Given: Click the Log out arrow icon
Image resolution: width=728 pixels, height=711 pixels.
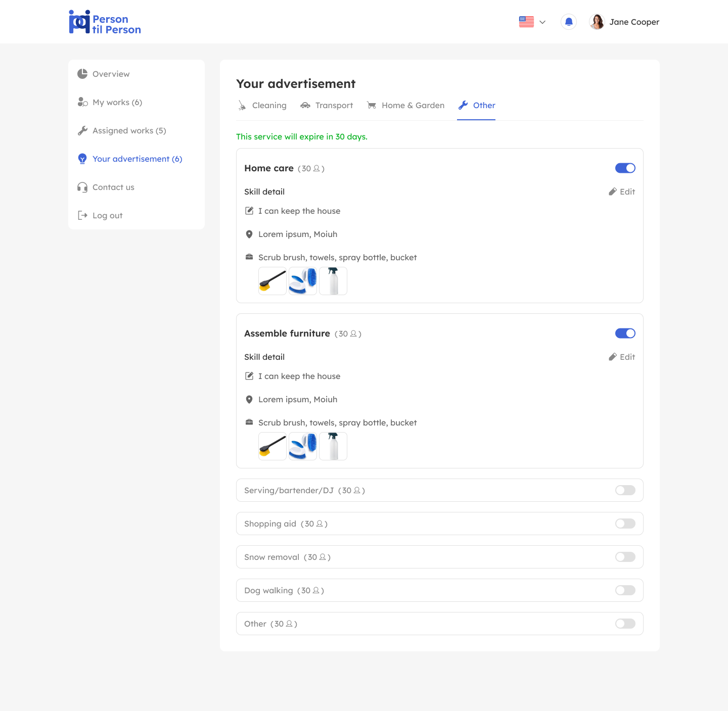Looking at the screenshot, I should click(x=82, y=215).
